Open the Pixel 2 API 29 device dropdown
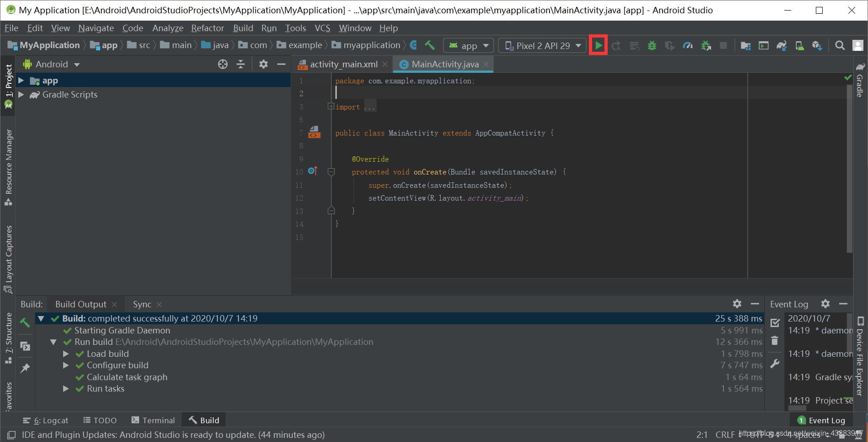Screen dimensions: 868x442 (x=542, y=45)
